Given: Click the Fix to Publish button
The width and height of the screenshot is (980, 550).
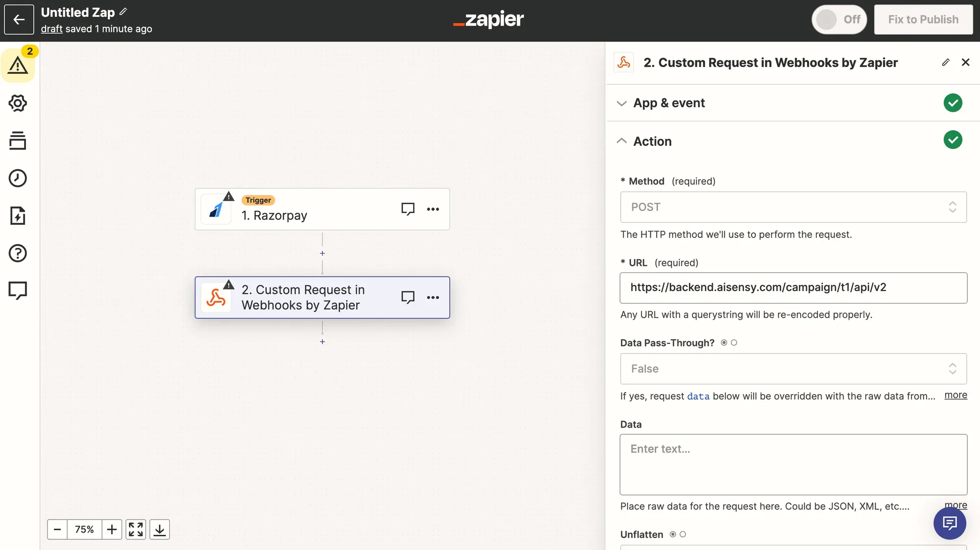Looking at the screenshot, I should [923, 20].
